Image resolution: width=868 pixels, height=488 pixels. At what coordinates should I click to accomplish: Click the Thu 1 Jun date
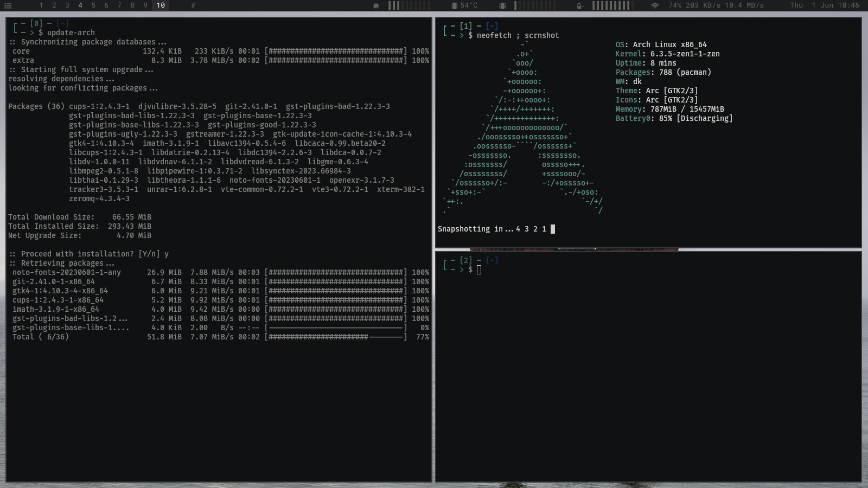(x=812, y=5)
